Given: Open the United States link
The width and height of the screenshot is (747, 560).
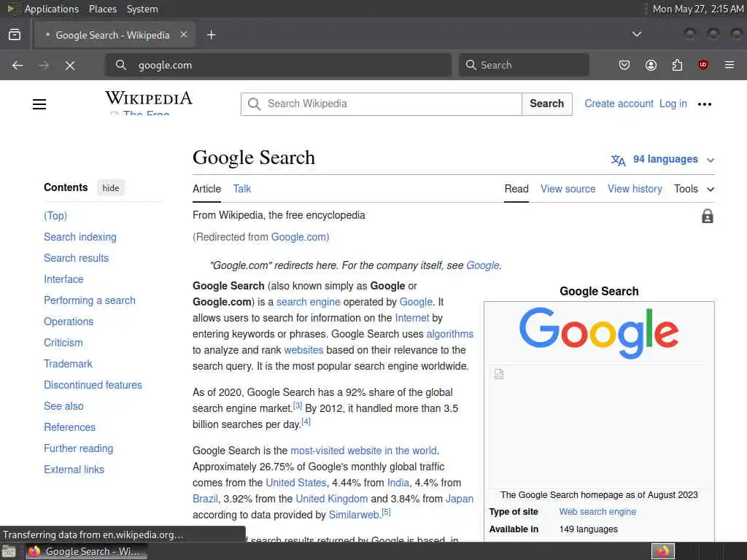Looking at the screenshot, I should tap(296, 483).
